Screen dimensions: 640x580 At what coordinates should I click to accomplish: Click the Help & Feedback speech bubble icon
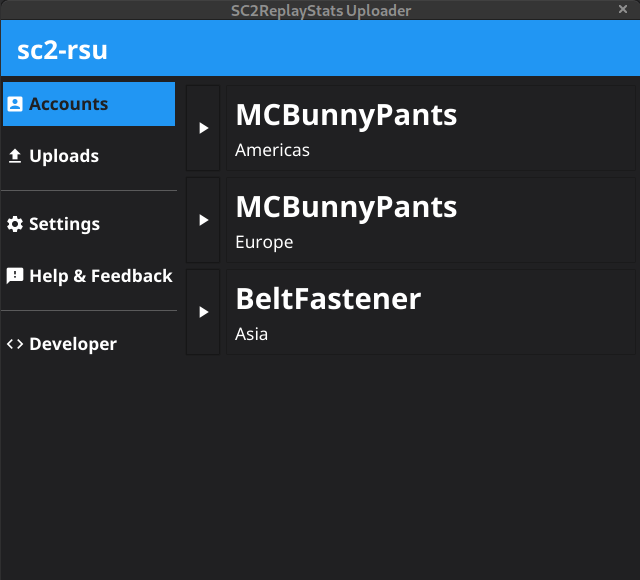pyautogui.click(x=15, y=276)
